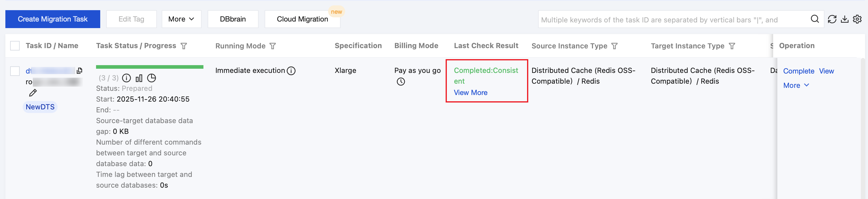Edit the task name pencil icon

click(x=33, y=93)
